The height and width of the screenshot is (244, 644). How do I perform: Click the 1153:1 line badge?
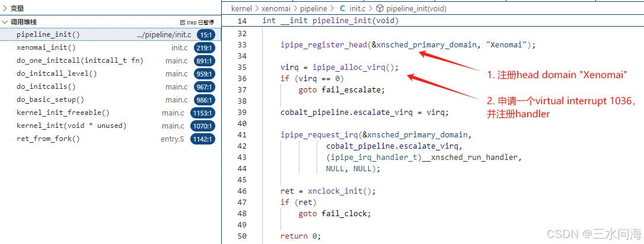(x=203, y=113)
